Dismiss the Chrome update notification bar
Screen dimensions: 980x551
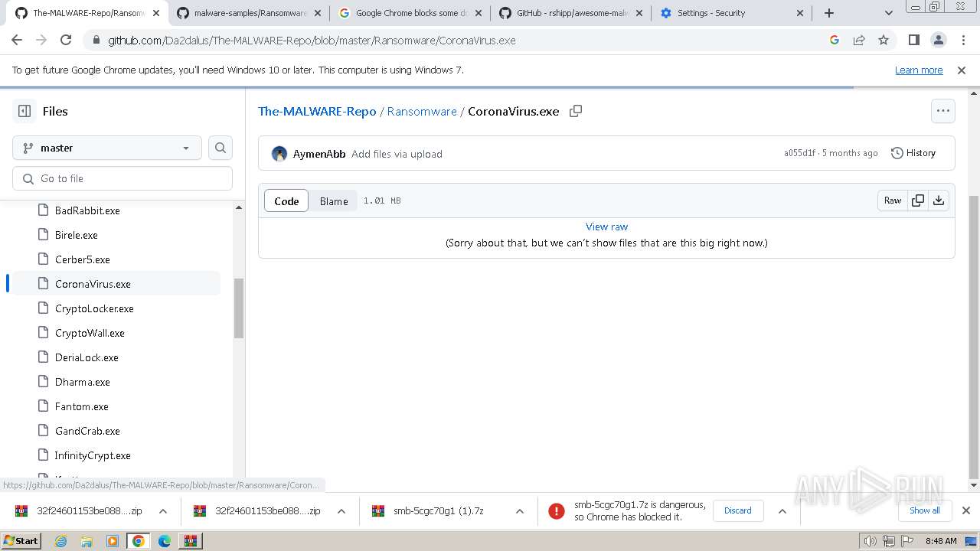[x=962, y=70]
